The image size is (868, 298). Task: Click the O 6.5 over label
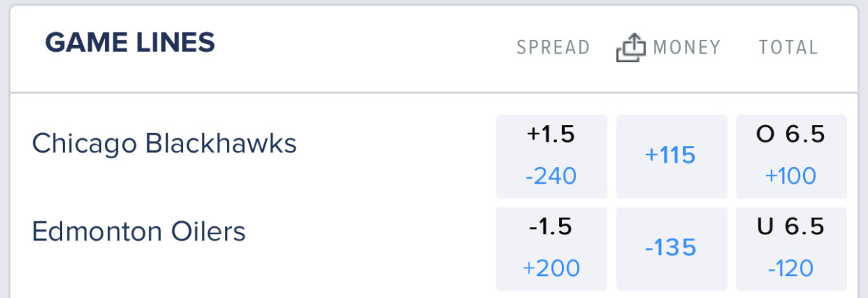click(x=791, y=135)
